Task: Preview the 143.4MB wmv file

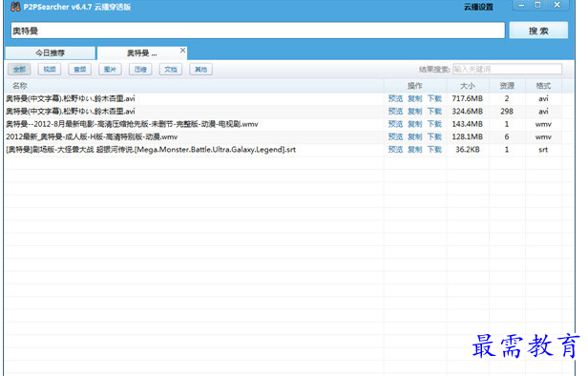Action: pos(395,124)
